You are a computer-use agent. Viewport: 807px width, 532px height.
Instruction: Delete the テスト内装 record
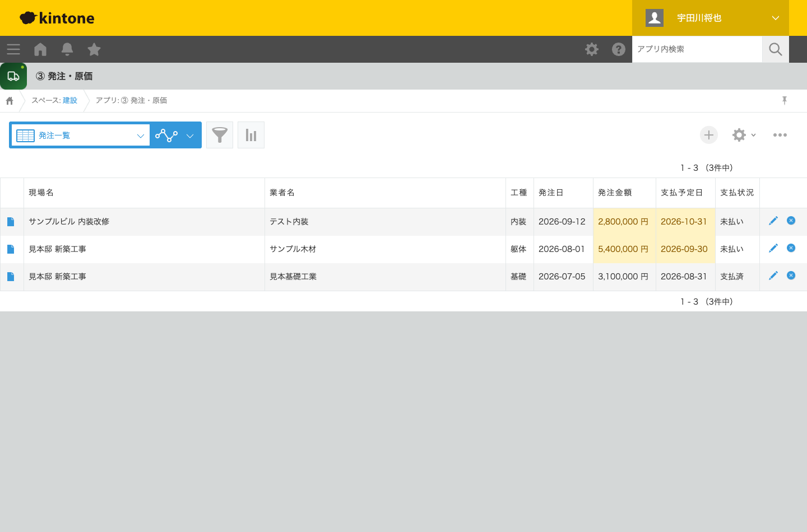coord(791,221)
